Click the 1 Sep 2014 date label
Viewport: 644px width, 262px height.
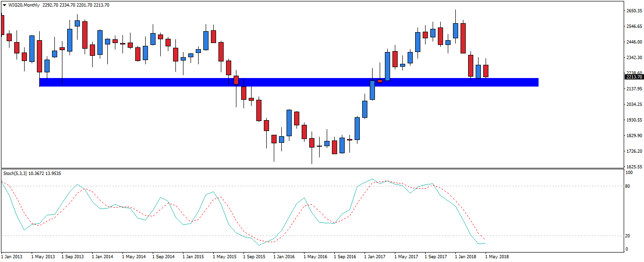tap(164, 257)
